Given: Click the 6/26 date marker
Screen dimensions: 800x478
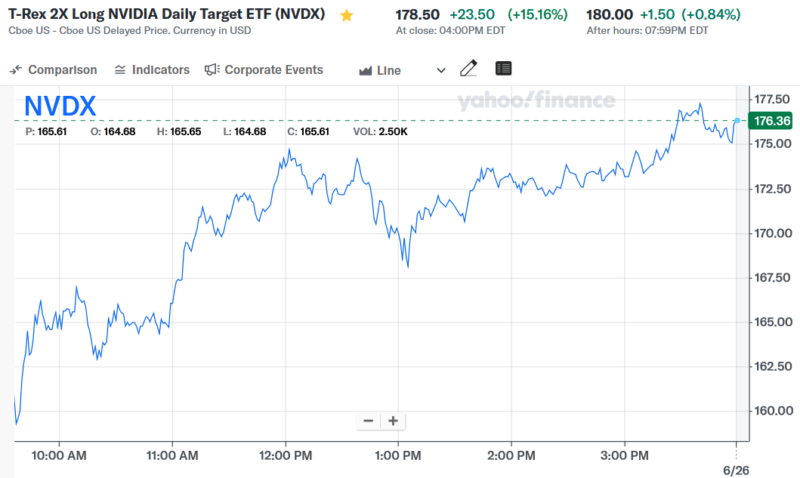Looking at the screenshot, I should [x=735, y=469].
